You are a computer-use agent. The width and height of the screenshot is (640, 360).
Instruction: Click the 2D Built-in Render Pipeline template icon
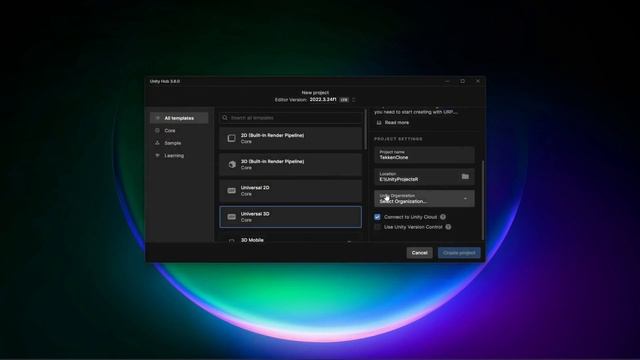point(231,138)
